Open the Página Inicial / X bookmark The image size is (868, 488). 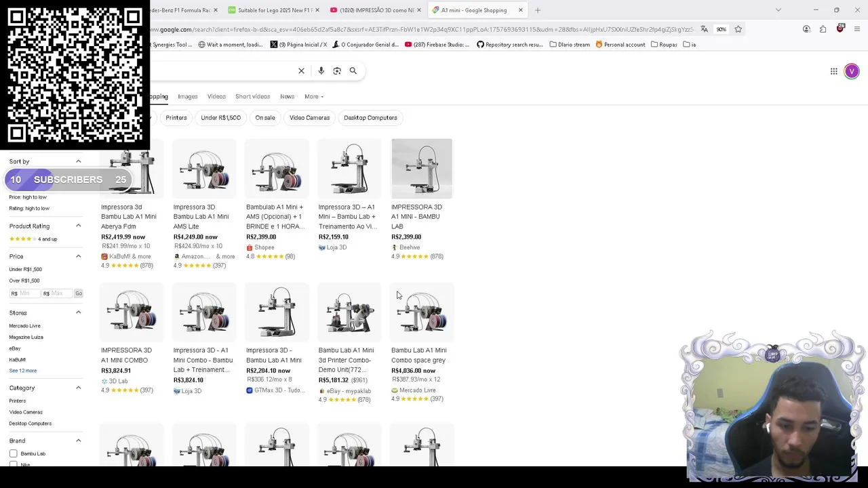pos(298,45)
